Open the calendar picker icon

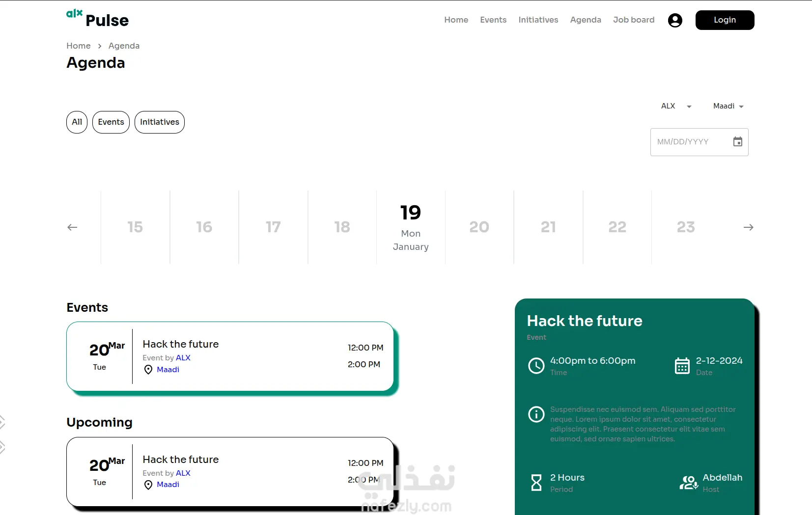click(737, 142)
